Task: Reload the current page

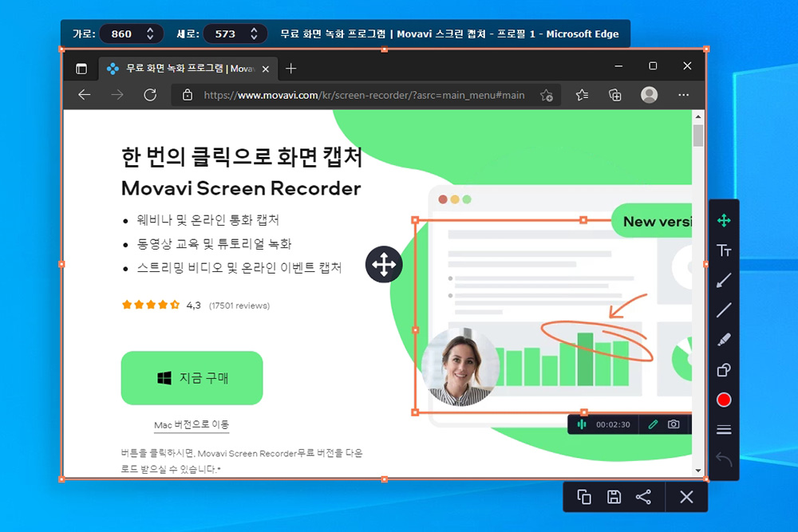Action: (x=150, y=95)
